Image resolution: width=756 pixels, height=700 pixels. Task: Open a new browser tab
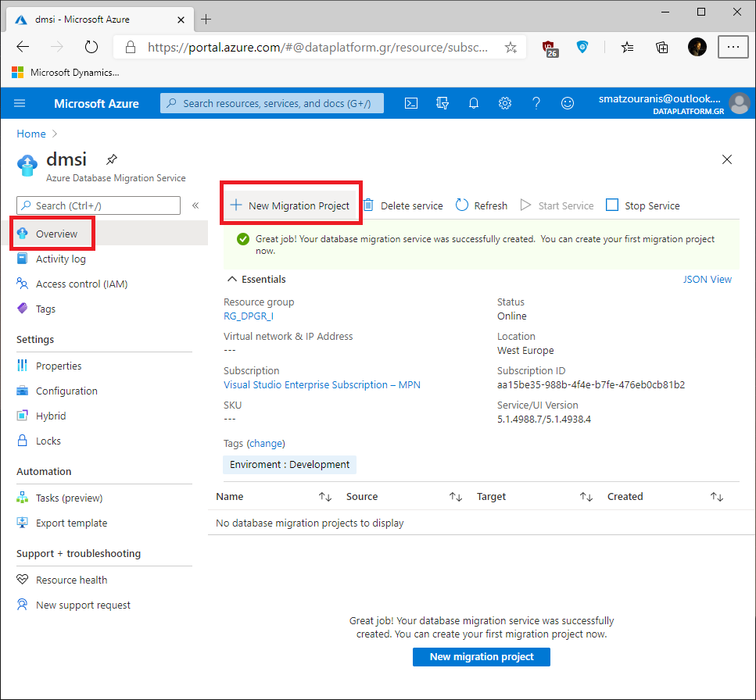pos(206,20)
